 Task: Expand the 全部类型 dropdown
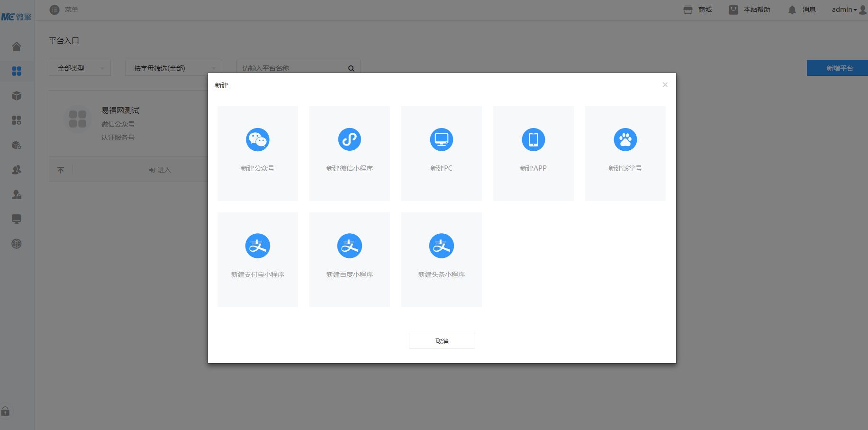coord(80,68)
